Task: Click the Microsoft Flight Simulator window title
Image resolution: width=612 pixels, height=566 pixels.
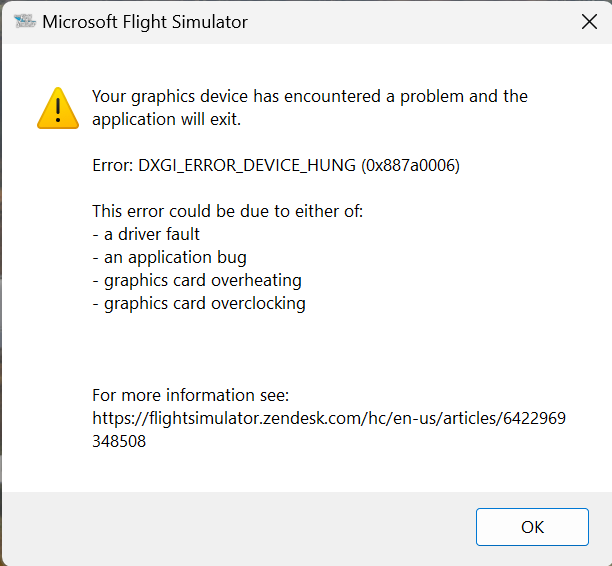Action: [x=145, y=22]
